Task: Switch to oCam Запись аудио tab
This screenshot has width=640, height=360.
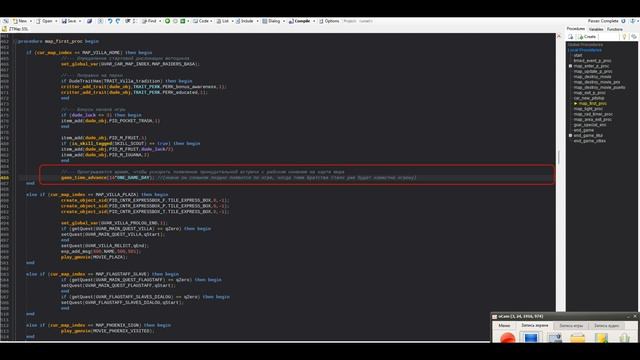Action: [x=606, y=325]
